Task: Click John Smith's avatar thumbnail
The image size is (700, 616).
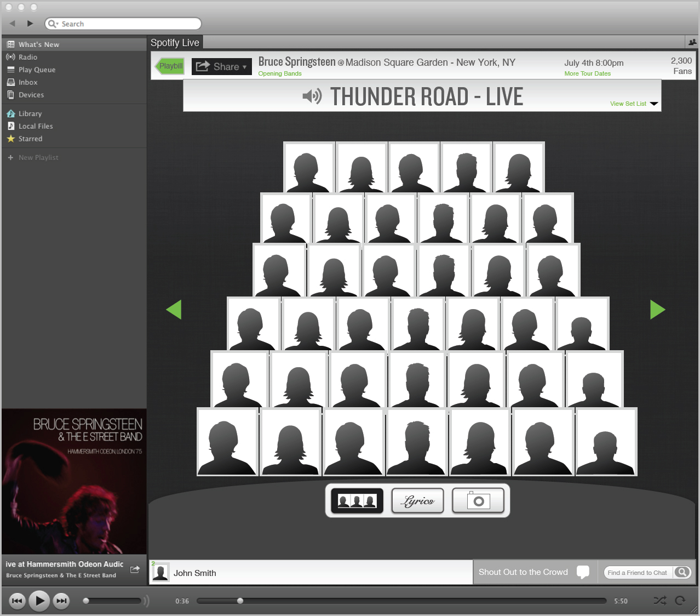Action: (x=160, y=572)
